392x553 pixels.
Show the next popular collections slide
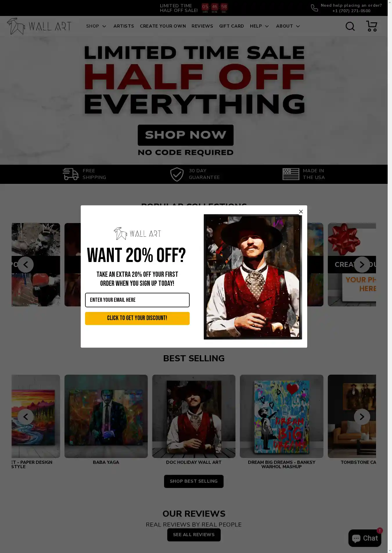[362, 265]
